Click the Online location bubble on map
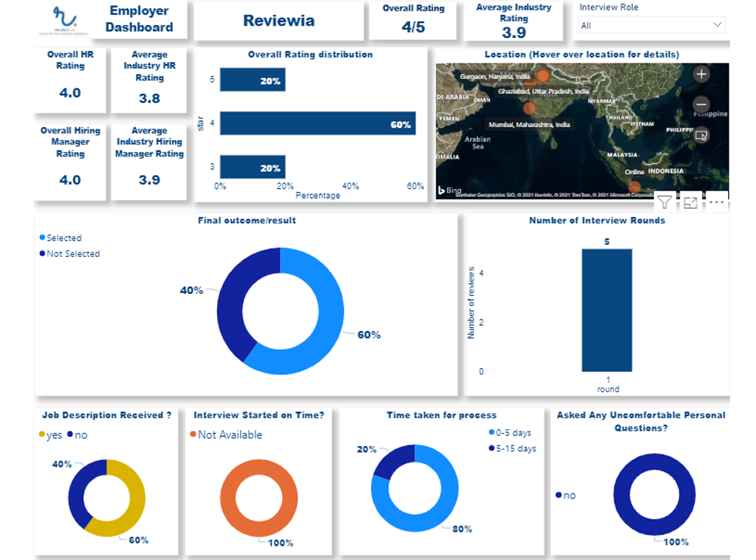The image size is (756, 560). click(634, 187)
